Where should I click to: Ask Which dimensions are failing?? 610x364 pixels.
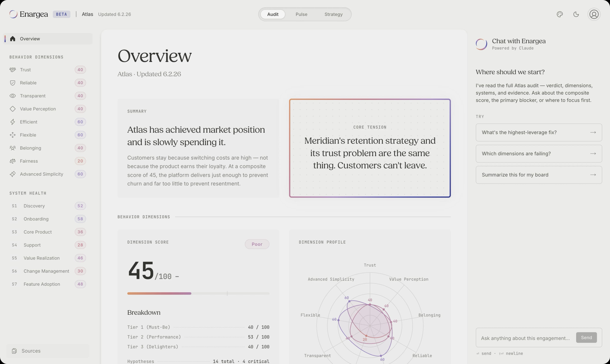(539, 154)
